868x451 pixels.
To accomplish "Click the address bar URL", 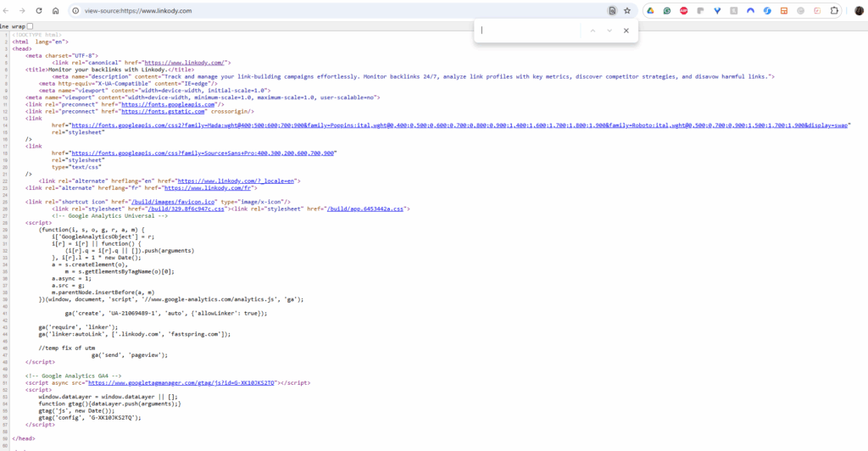I will pos(138,10).
